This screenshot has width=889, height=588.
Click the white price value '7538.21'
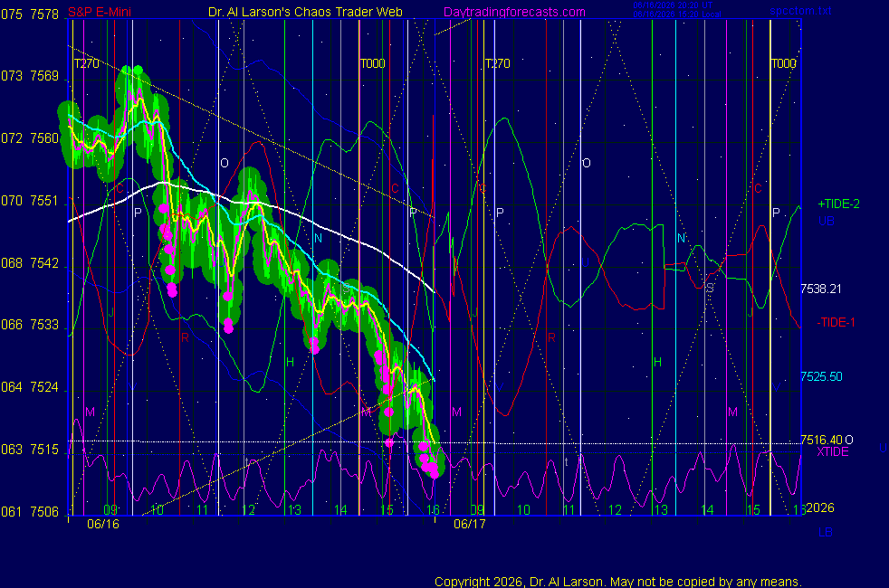point(820,289)
